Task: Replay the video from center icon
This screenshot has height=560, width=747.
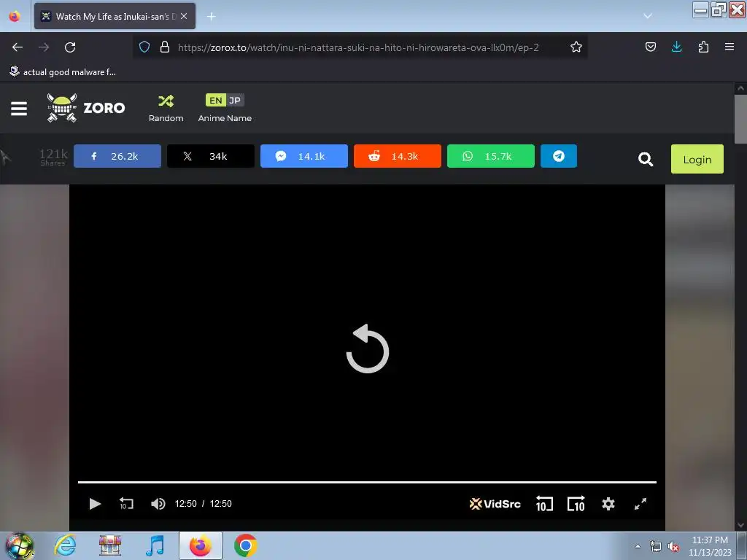Action: tap(368, 349)
